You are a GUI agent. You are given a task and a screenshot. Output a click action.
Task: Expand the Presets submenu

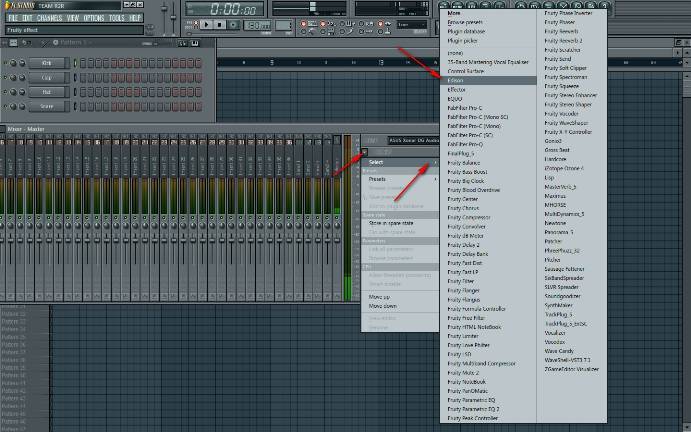pyautogui.click(x=400, y=179)
